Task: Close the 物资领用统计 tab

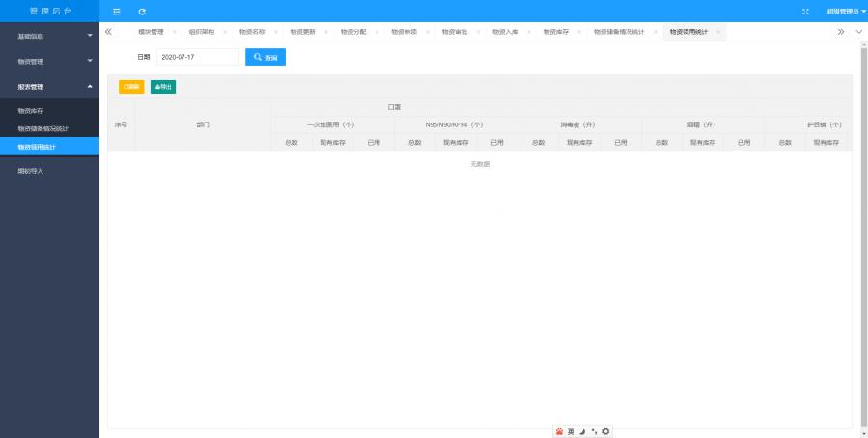Action: tap(718, 32)
